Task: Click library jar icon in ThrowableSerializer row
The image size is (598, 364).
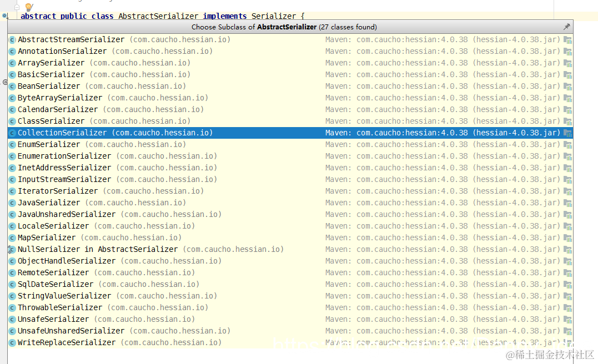Action: coord(568,308)
